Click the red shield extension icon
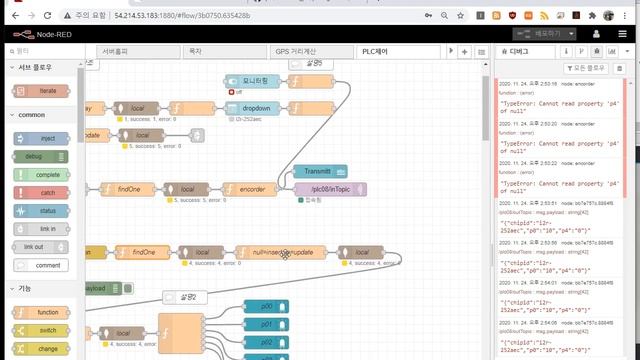The width and height of the screenshot is (640, 360). coord(512,16)
